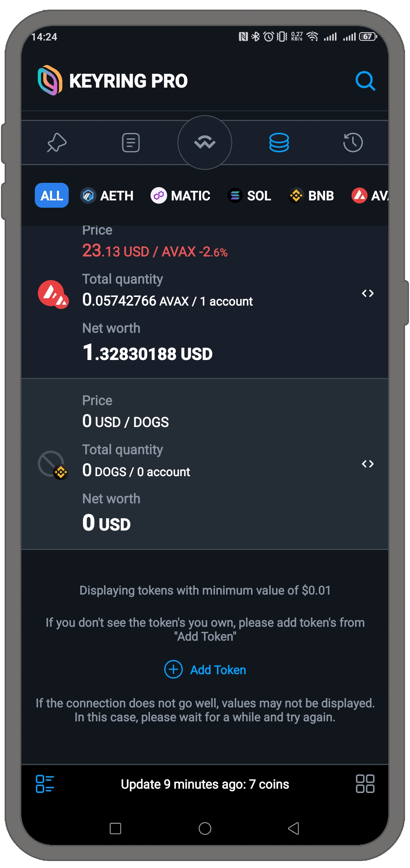Filter tokens by MATIC chain

180,195
